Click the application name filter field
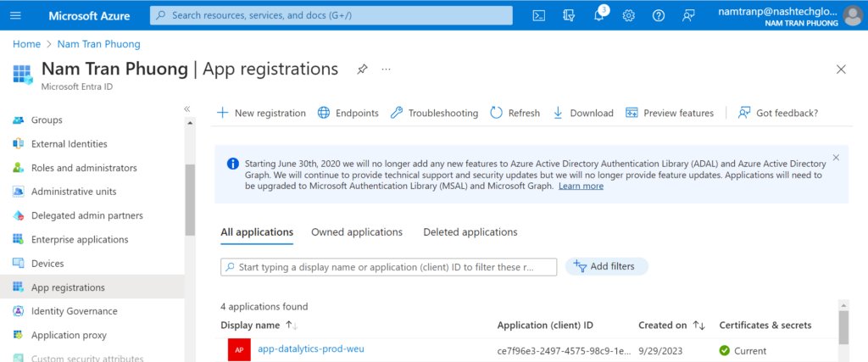 [x=388, y=267]
